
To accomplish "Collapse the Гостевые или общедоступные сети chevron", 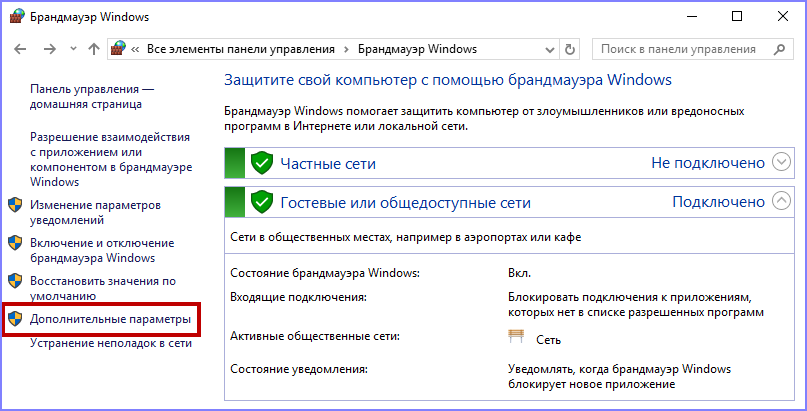I will pyautogui.click(x=782, y=201).
